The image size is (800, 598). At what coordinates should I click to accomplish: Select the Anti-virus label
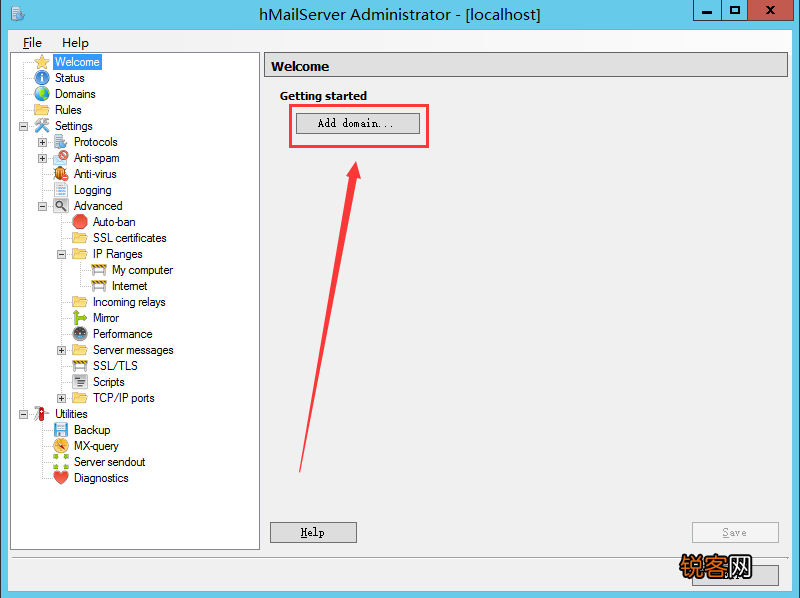[x=95, y=174]
